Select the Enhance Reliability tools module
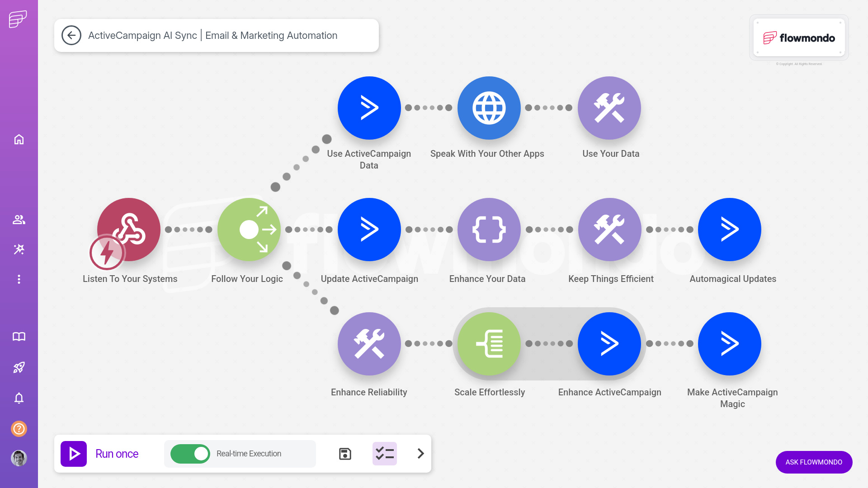Image resolution: width=868 pixels, height=488 pixels. click(369, 344)
